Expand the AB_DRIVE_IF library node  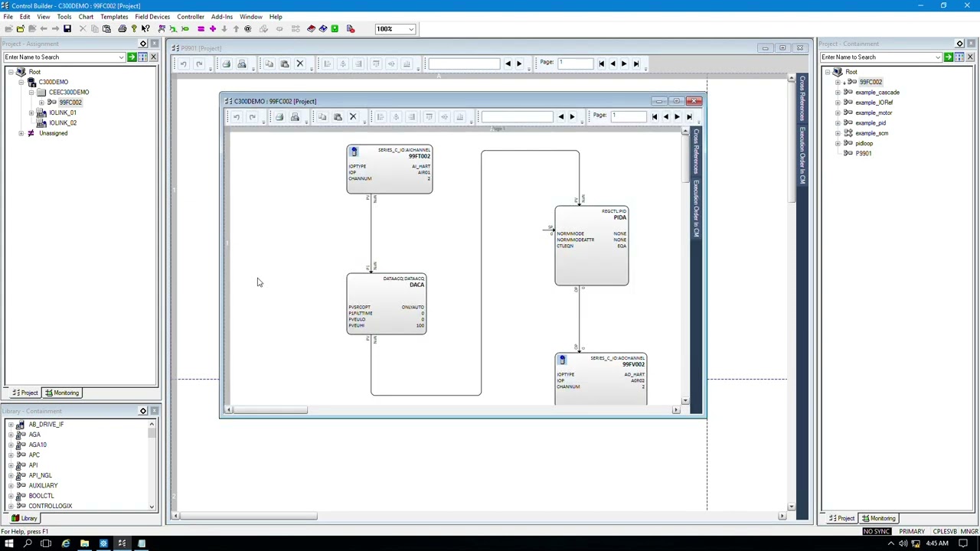click(11, 425)
